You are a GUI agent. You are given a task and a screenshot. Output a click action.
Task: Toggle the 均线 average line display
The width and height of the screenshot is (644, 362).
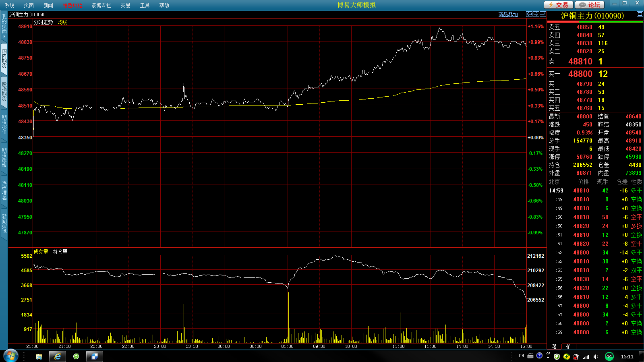point(62,22)
